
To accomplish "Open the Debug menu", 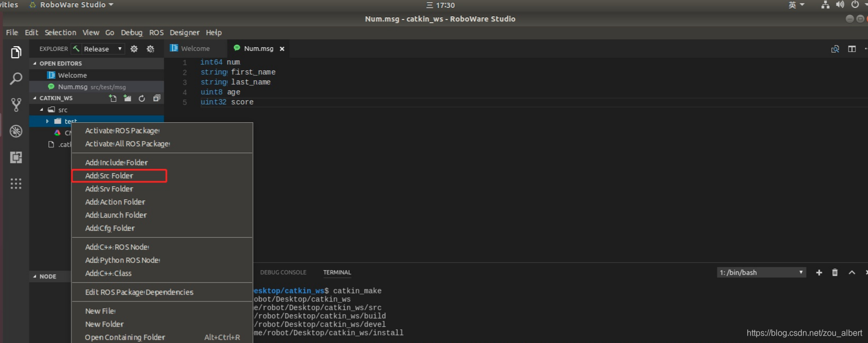I will 132,33.
